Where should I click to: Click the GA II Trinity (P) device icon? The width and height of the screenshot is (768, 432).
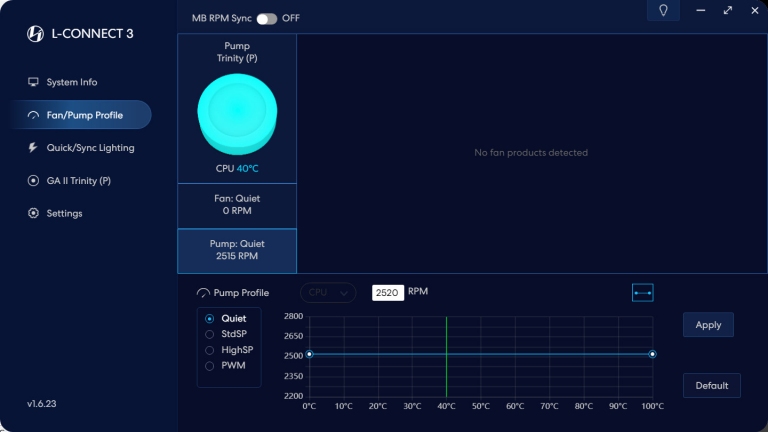click(x=33, y=181)
